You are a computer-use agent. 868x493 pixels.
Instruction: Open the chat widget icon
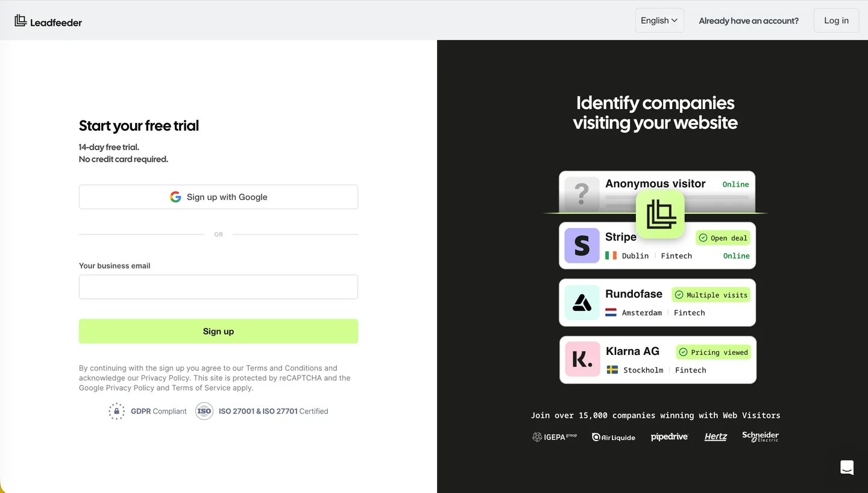click(847, 467)
